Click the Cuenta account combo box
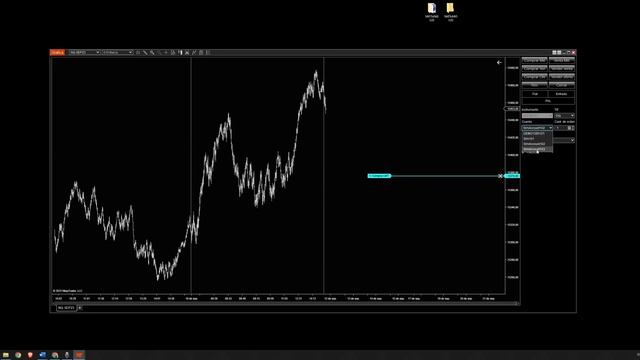 [537, 128]
